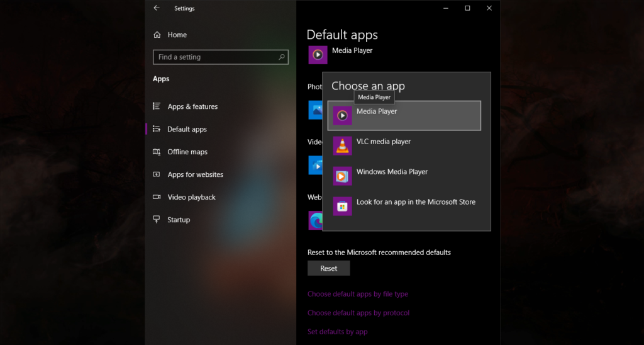Click the Default apps sidebar icon

click(x=157, y=128)
